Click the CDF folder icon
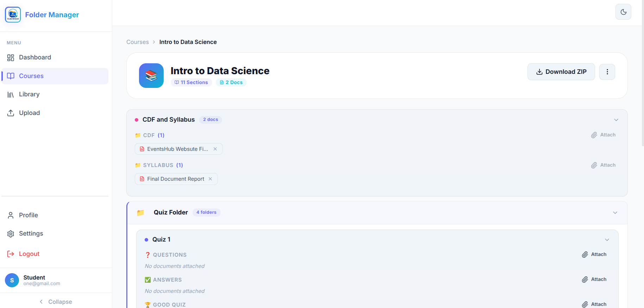The width and height of the screenshot is (644, 308). (138, 135)
